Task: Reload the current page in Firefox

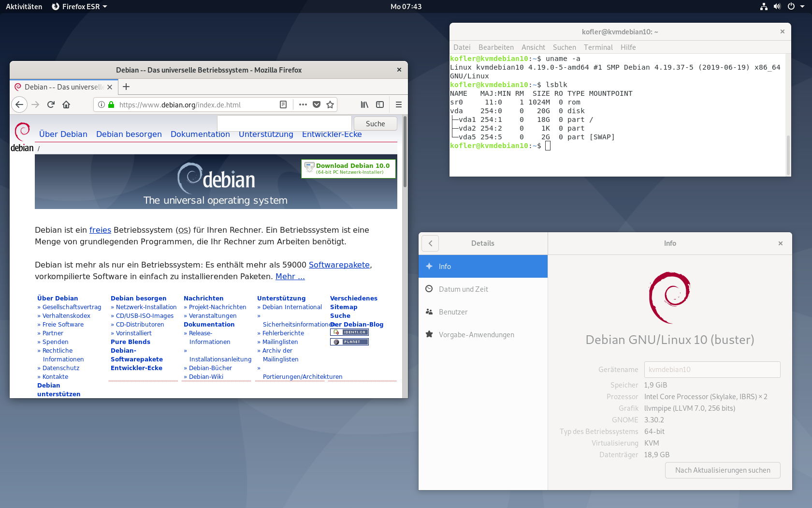Action: tap(50, 105)
